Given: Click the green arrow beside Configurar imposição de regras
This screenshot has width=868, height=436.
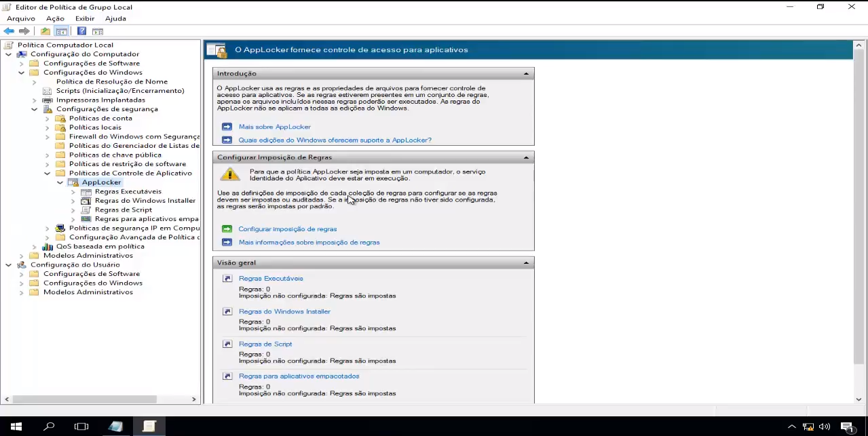Looking at the screenshot, I should tap(227, 229).
